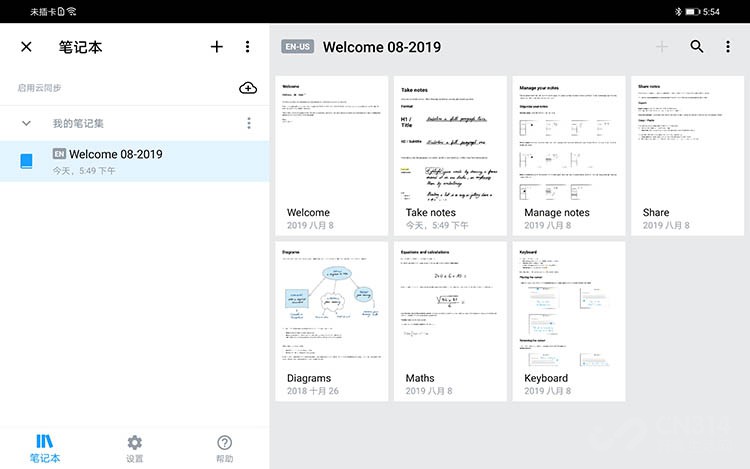Tap the EN-US language badge

pyautogui.click(x=298, y=46)
